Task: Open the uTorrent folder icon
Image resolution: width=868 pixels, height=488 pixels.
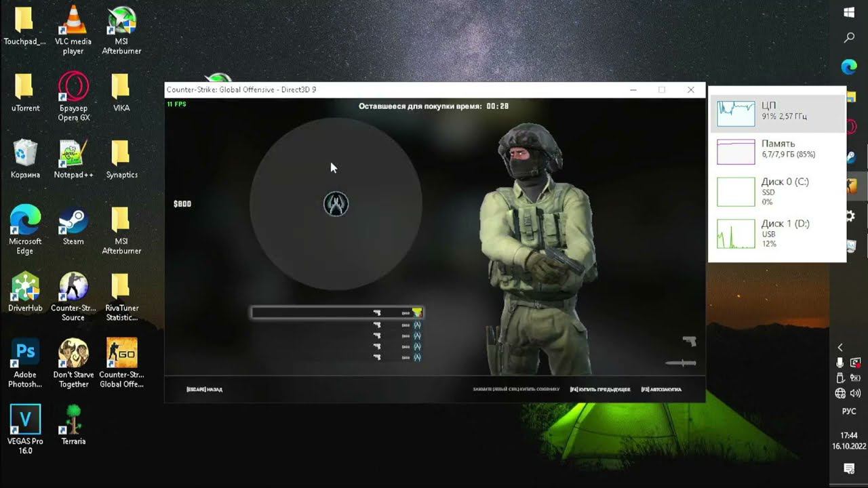Action: pyautogui.click(x=25, y=92)
